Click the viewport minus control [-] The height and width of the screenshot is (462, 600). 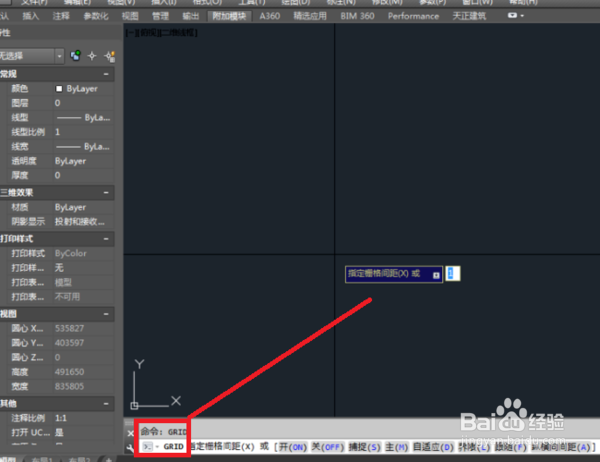click(x=130, y=33)
